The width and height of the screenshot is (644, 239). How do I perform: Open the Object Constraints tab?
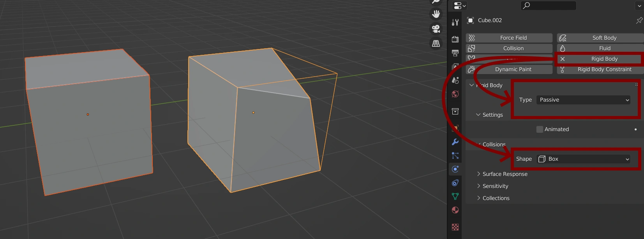point(455,183)
